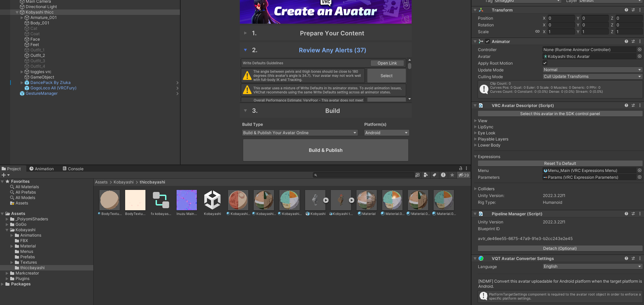This screenshot has width=644, height=305.
Task: Click Search by Label tag icon
Action: click(x=435, y=175)
